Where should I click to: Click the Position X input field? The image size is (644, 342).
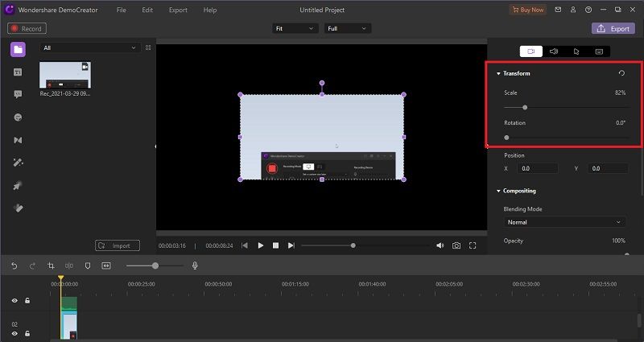[538, 168]
